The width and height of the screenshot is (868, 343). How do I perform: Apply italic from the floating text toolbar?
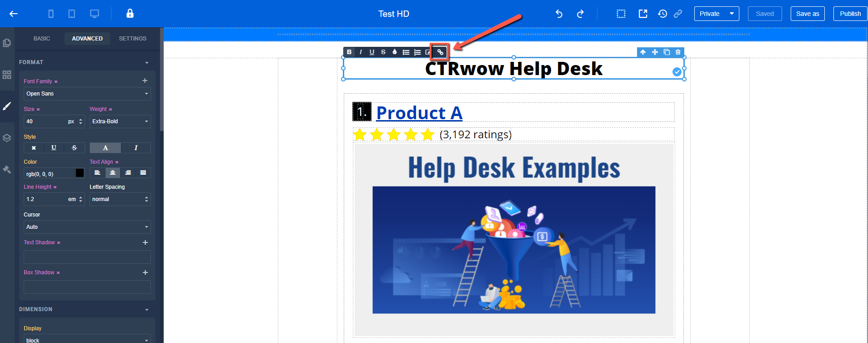coord(361,52)
